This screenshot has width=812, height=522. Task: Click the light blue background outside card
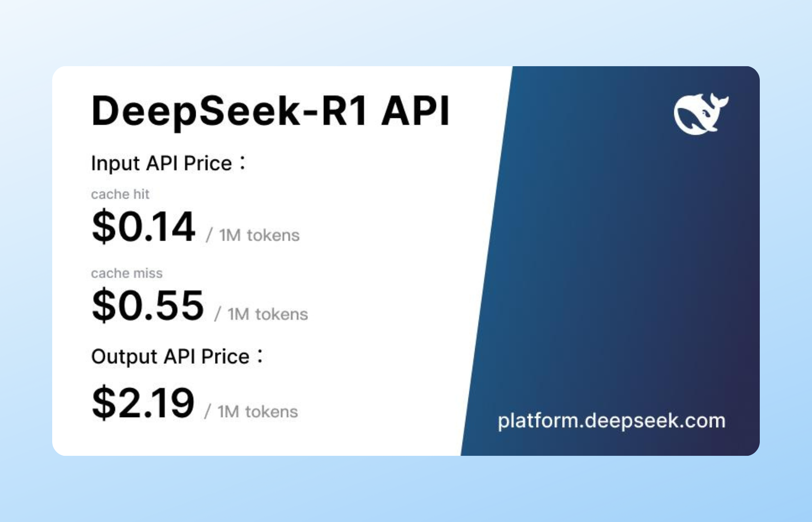(x=406, y=488)
